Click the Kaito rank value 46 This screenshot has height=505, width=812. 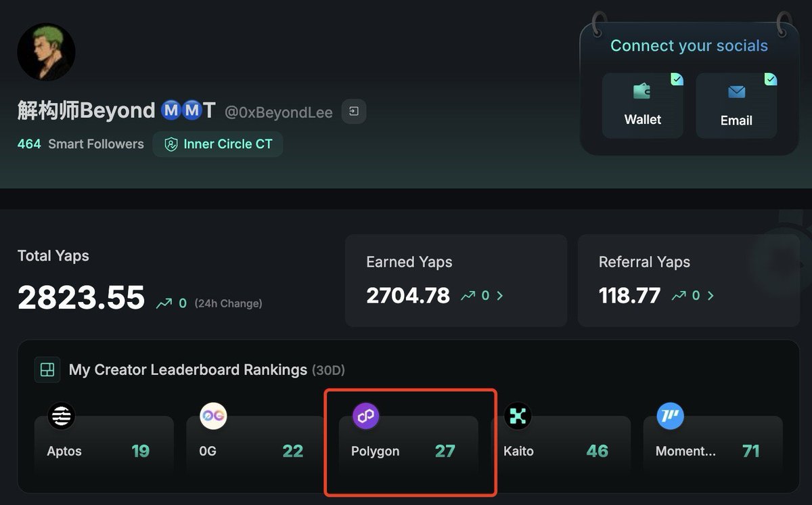[597, 452]
